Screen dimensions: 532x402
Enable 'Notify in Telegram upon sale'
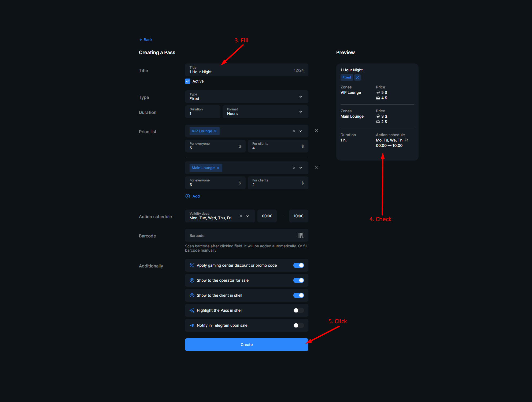298,325
